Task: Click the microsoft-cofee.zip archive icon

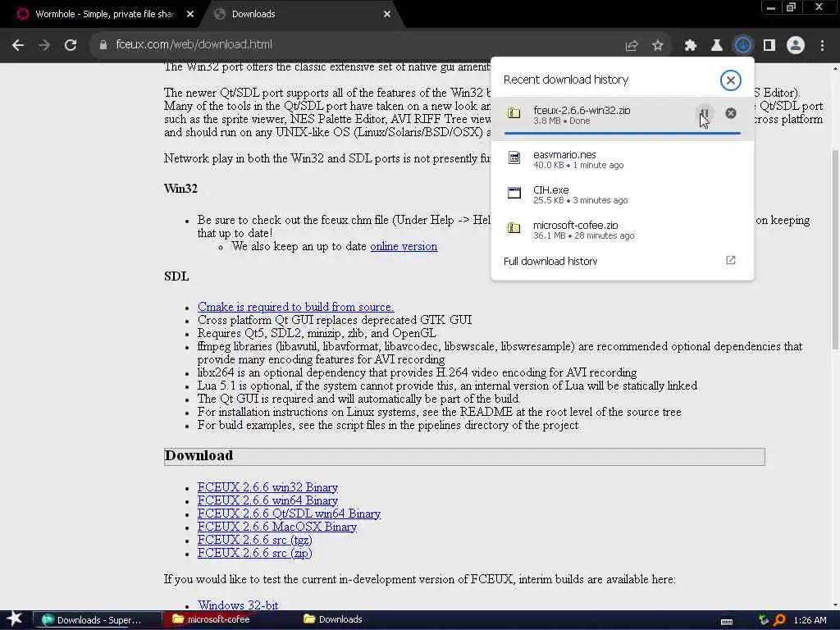Action: pyautogui.click(x=514, y=228)
